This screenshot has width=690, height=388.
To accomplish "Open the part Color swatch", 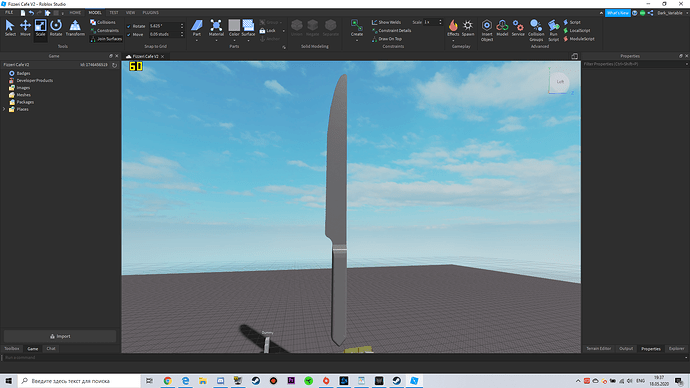I will 234,28.
